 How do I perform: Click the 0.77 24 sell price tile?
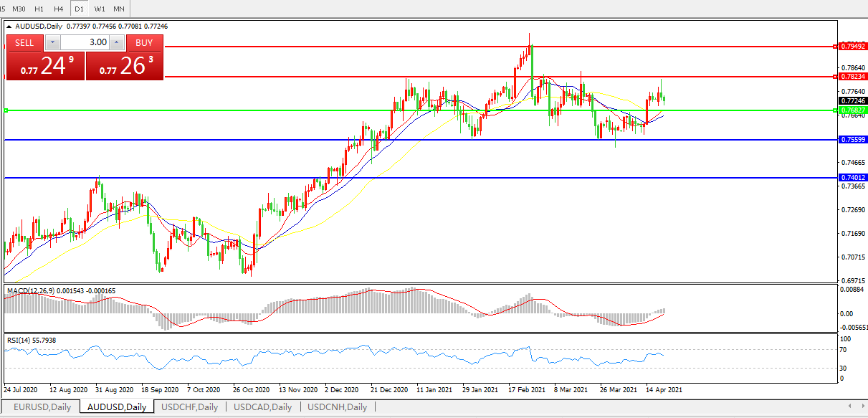tap(45, 66)
